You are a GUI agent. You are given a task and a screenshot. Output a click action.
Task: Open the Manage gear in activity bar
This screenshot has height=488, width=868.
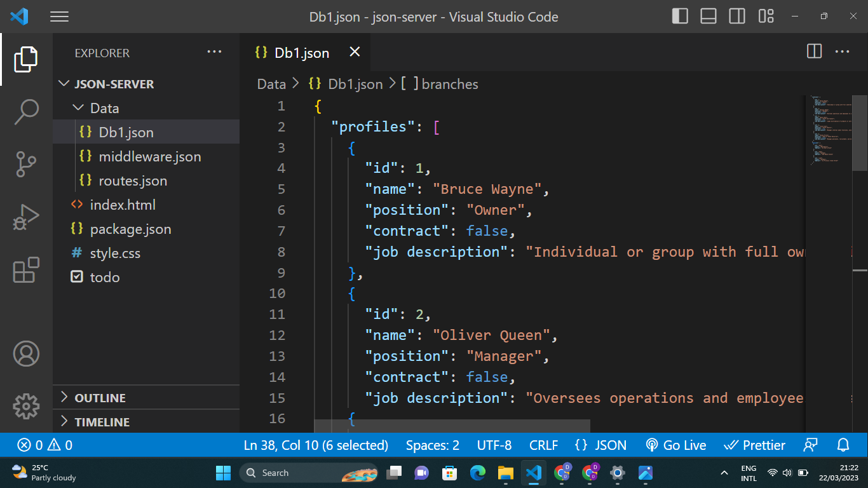click(26, 406)
